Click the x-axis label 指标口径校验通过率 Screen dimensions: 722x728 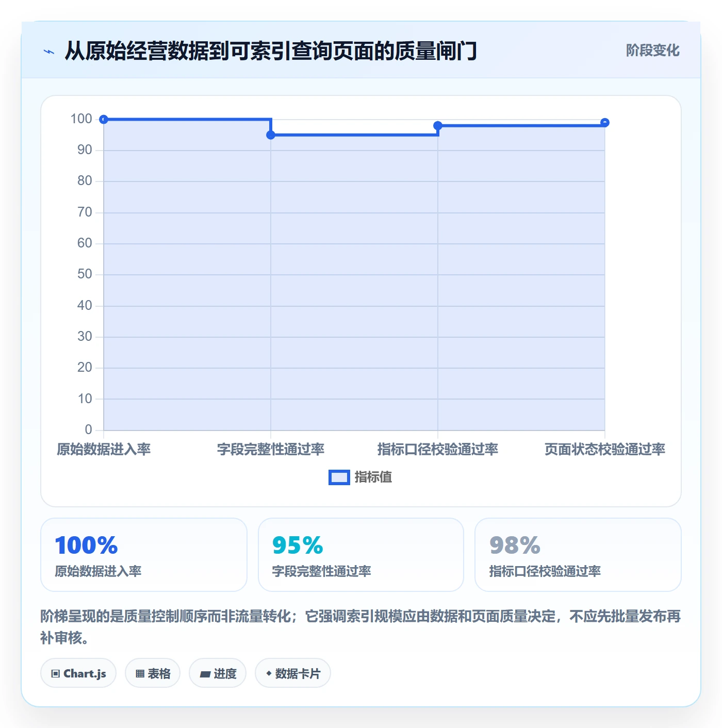click(438, 449)
